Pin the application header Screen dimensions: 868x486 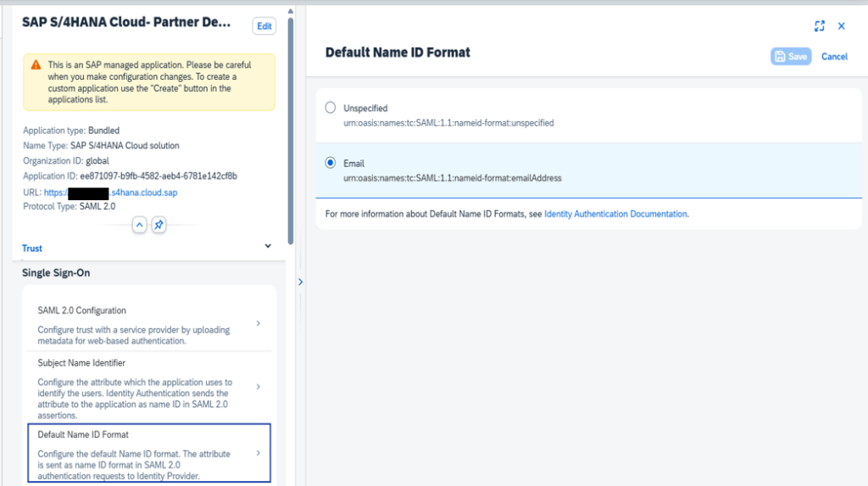[x=159, y=225]
